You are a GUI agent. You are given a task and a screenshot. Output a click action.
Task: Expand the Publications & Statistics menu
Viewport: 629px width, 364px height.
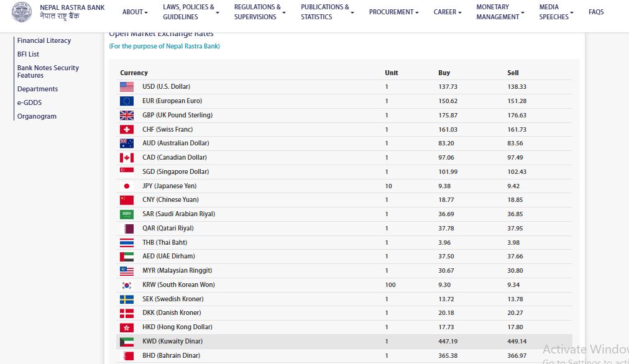tap(328, 12)
